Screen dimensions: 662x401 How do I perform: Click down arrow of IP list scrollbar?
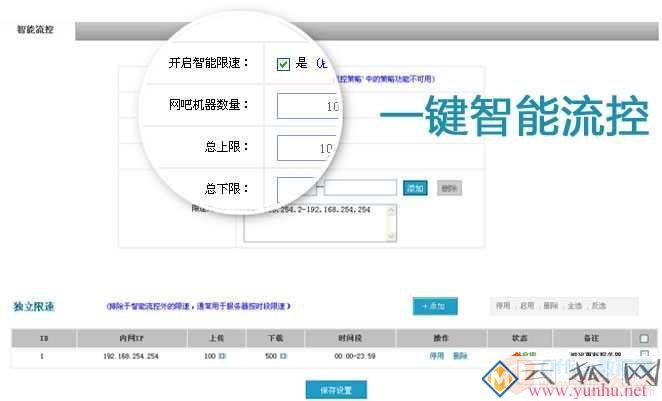392,236
